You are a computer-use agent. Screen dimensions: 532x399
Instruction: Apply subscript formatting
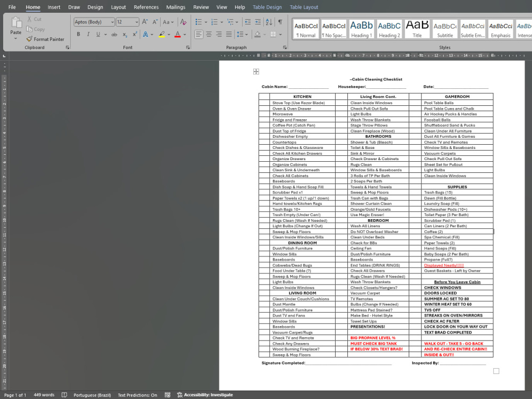pyautogui.click(x=124, y=34)
